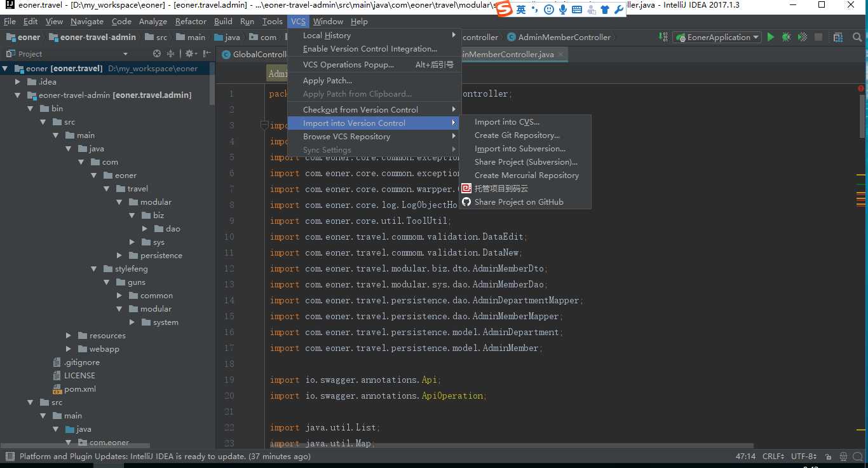Open Project Structure from the toolbar
Image resolution: width=868 pixels, height=468 pixels.
[838, 38]
